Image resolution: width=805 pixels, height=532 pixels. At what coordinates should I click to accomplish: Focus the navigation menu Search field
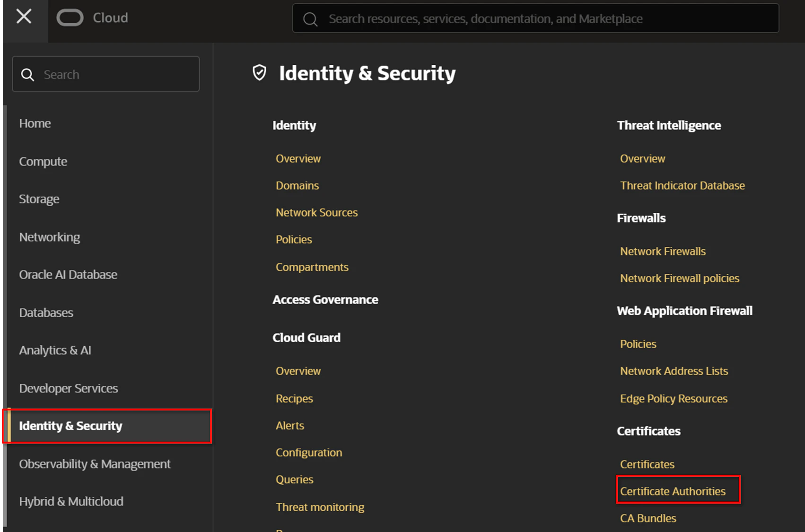[105, 74]
